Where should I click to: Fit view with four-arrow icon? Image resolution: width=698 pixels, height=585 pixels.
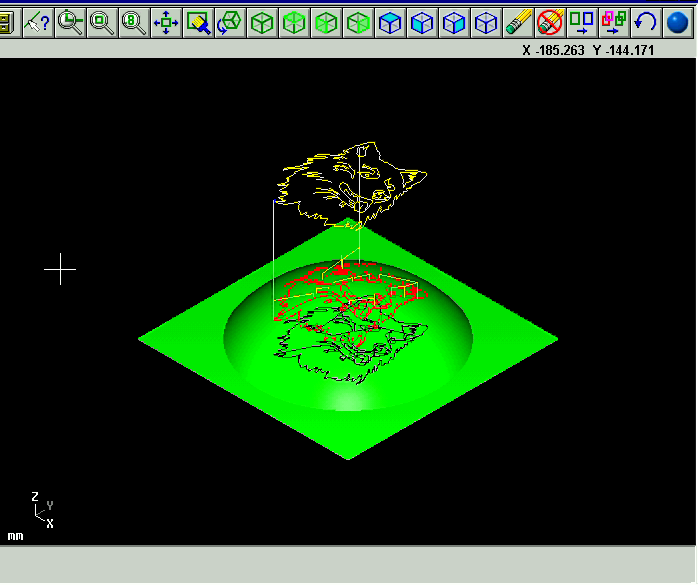point(166,22)
